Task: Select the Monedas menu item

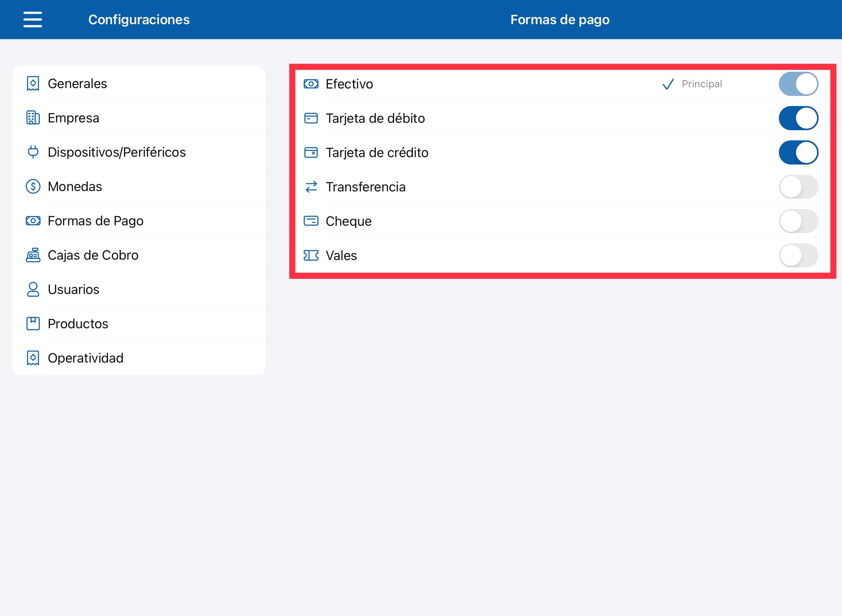Action: [x=139, y=186]
